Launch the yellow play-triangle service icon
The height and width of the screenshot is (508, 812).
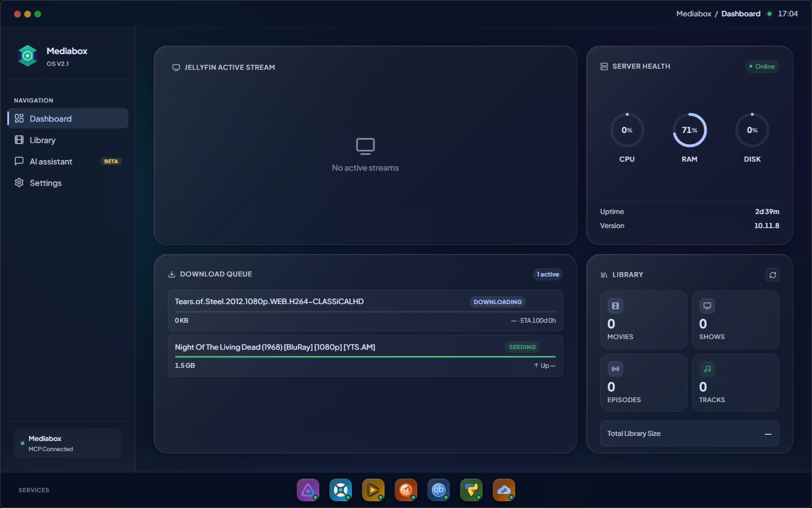(x=373, y=490)
